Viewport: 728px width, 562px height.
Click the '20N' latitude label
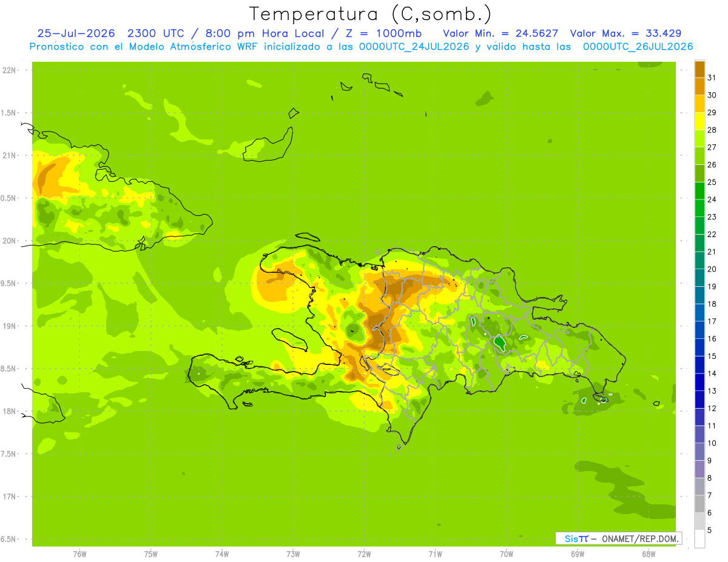click(8, 241)
